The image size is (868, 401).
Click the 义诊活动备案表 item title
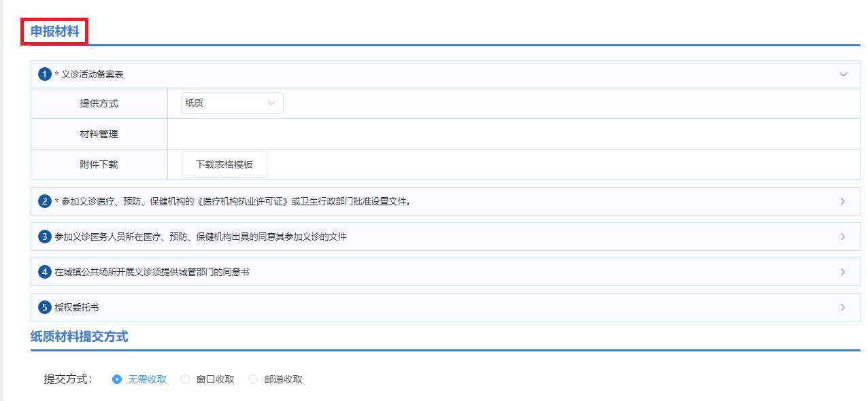93,74
